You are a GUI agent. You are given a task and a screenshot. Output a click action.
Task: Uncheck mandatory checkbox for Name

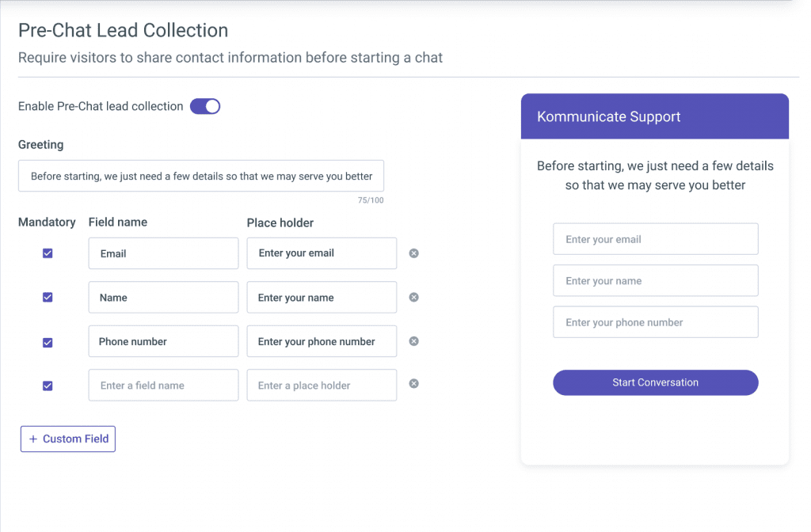pos(48,298)
